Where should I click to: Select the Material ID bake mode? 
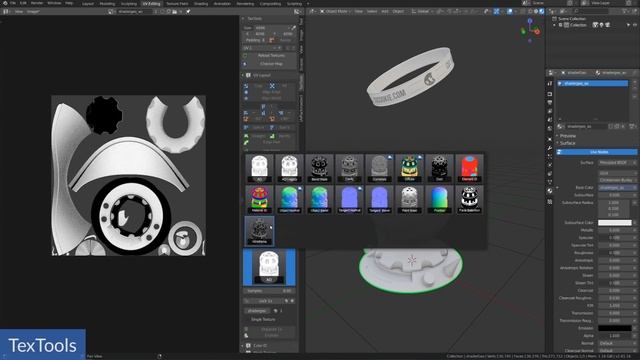[259, 200]
